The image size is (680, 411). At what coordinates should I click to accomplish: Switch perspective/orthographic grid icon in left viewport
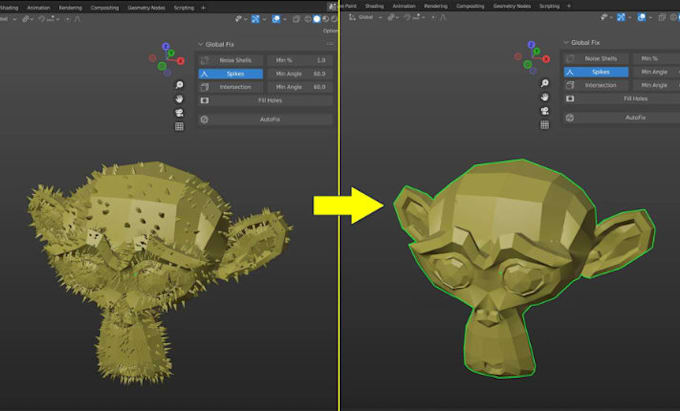[179, 127]
